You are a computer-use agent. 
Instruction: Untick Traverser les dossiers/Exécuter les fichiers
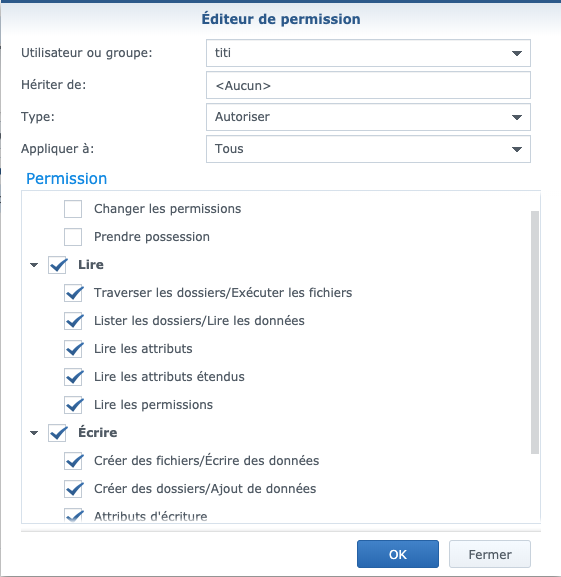tap(73, 293)
